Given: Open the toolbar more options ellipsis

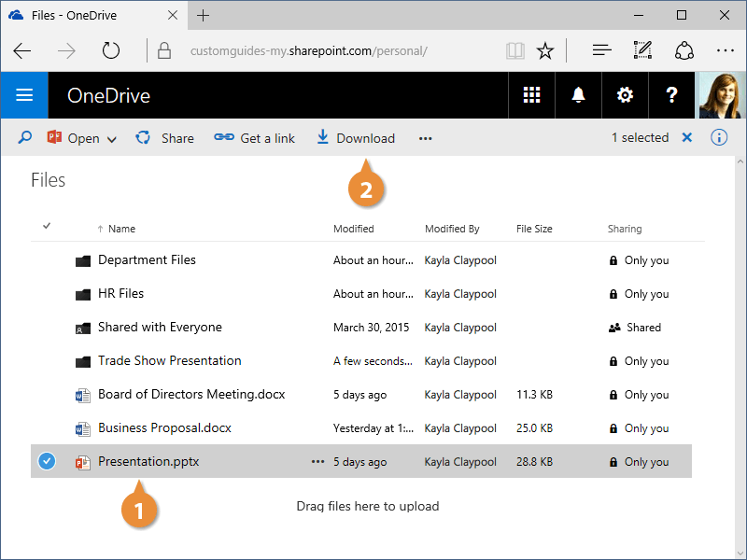Looking at the screenshot, I should click(x=426, y=139).
